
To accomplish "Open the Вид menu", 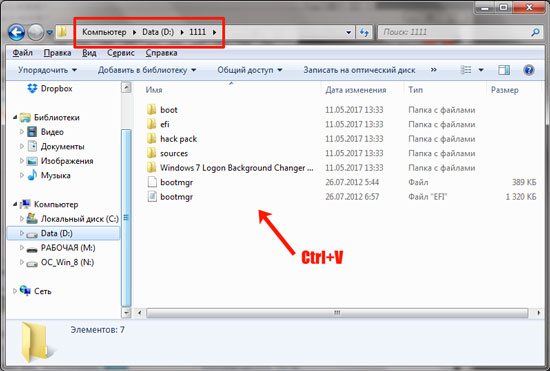I will 89,53.
